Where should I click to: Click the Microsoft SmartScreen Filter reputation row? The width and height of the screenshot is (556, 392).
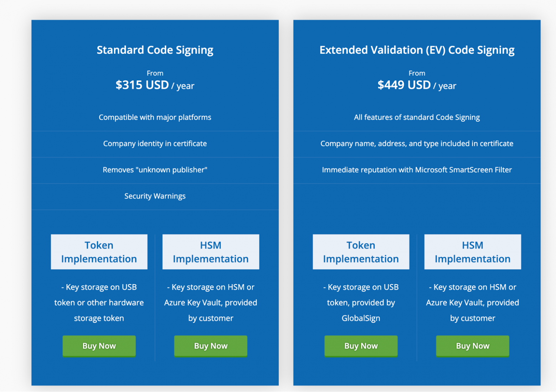pyautogui.click(x=417, y=170)
